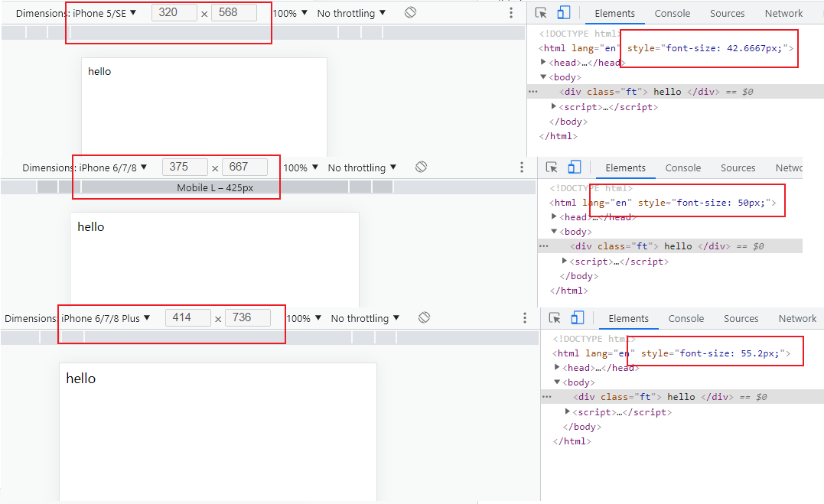The height and width of the screenshot is (504, 824).
Task: Expand the head node in the middle DevTools panel
Action: [x=554, y=216]
